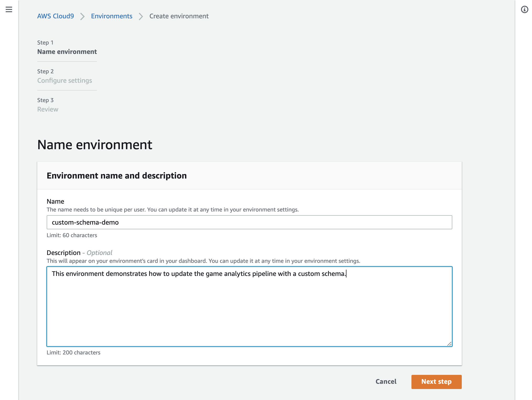Select Step 3 Review
The image size is (532, 400).
click(48, 109)
